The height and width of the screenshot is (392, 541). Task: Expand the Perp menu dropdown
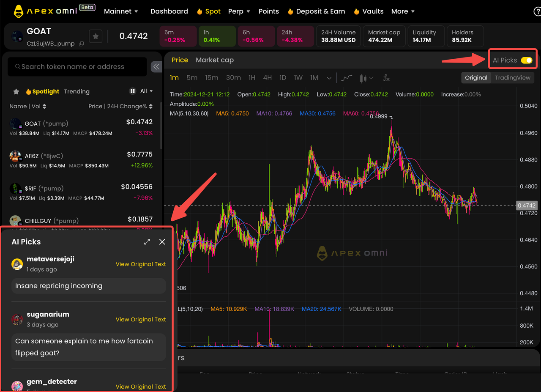pyautogui.click(x=239, y=11)
